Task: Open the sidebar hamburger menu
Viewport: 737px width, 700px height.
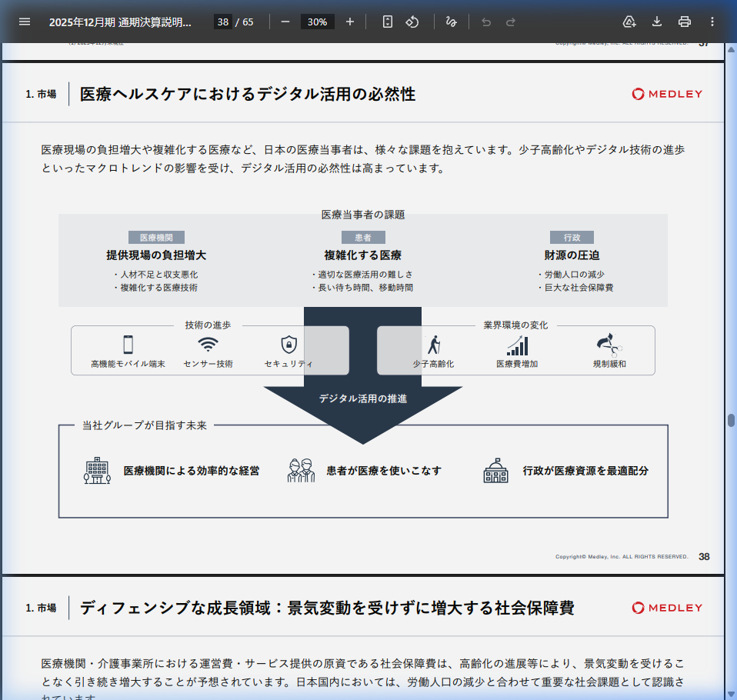Action: (x=24, y=22)
